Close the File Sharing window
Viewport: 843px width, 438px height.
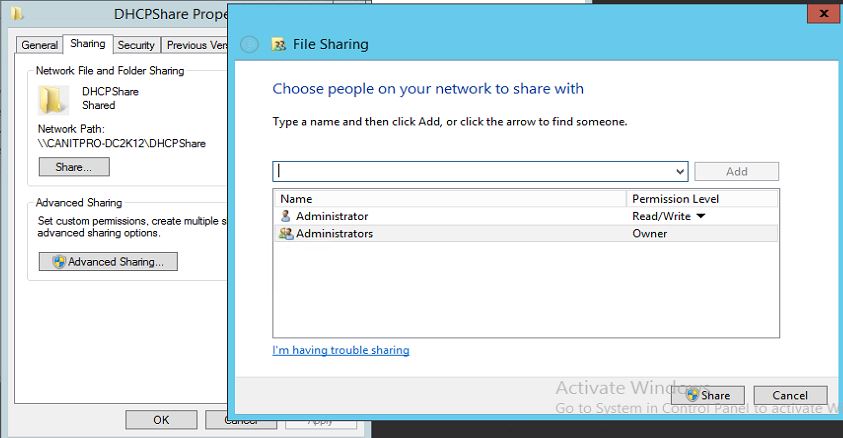824,13
